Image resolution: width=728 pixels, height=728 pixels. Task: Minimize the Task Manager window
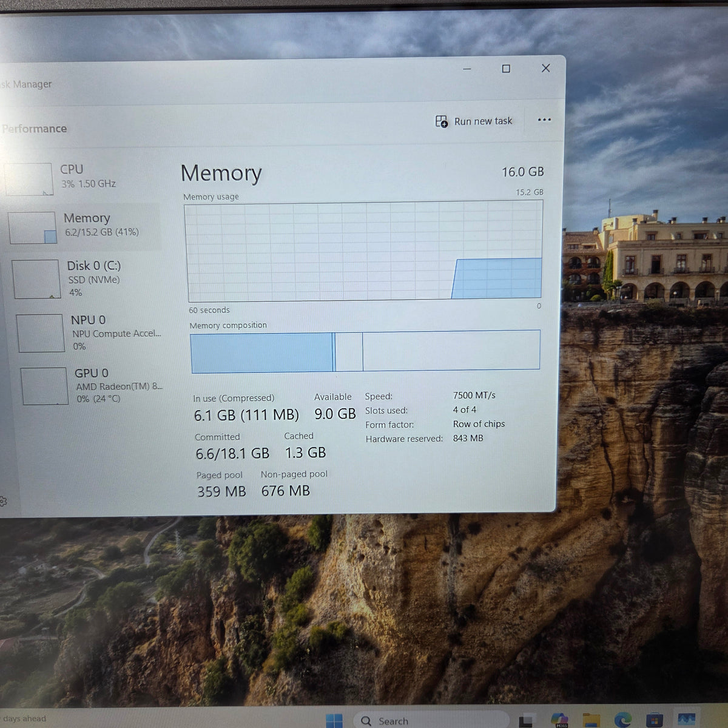(x=467, y=69)
